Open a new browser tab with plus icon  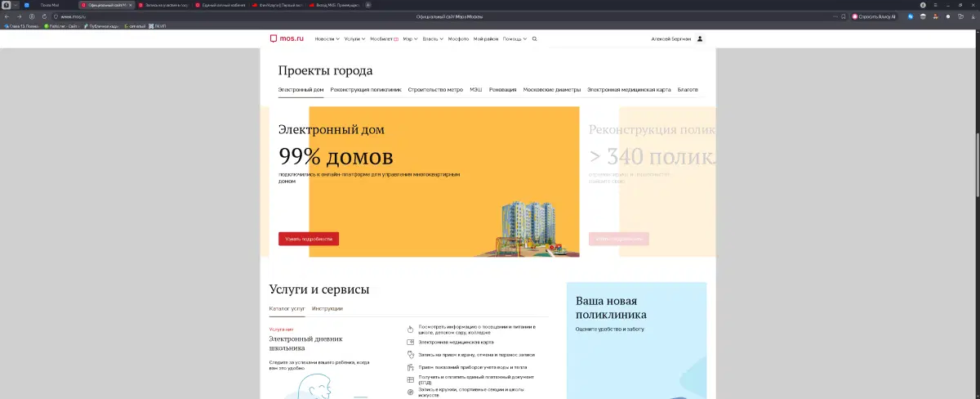(x=368, y=5)
